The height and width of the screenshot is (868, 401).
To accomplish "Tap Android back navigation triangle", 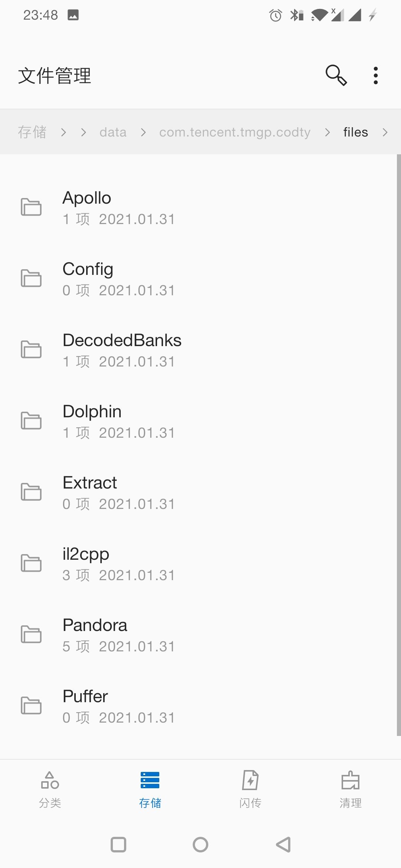I will coord(283,845).
